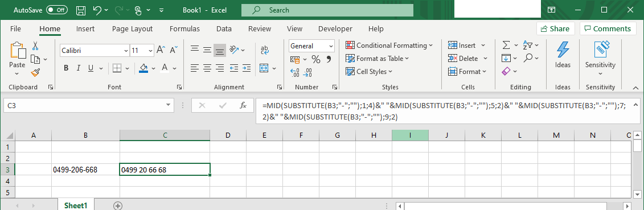Click in the Search box

pos(327,10)
